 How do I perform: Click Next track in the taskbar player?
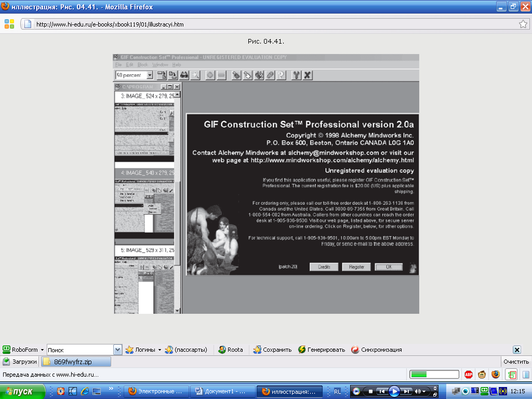coord(406,391)
